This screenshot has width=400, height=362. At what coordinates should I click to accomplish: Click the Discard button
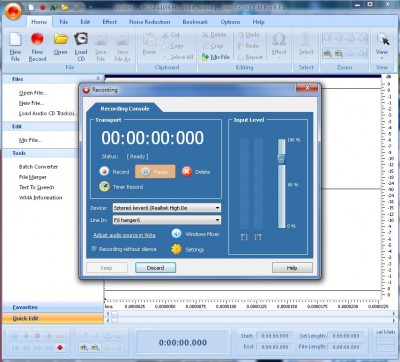click(155, 268)
